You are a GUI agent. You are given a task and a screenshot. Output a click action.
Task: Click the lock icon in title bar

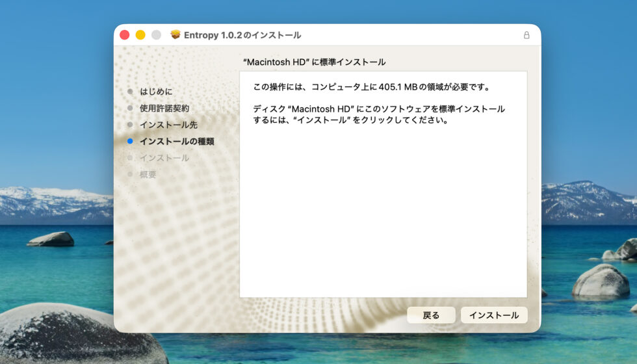[526, 35]
